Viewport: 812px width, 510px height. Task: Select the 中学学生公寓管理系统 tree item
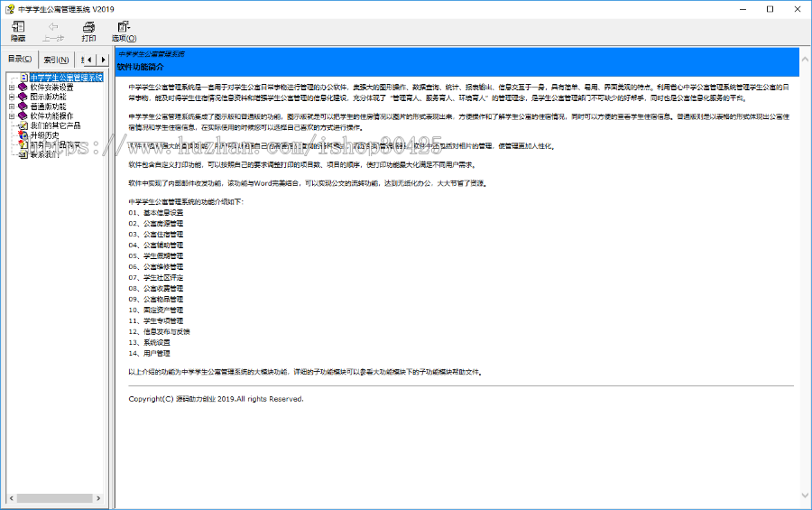[66, 78]
